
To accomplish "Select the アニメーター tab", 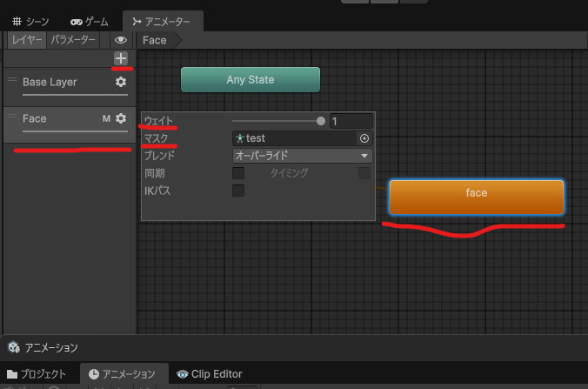I will pyautogui.click(x=163, y=22).
